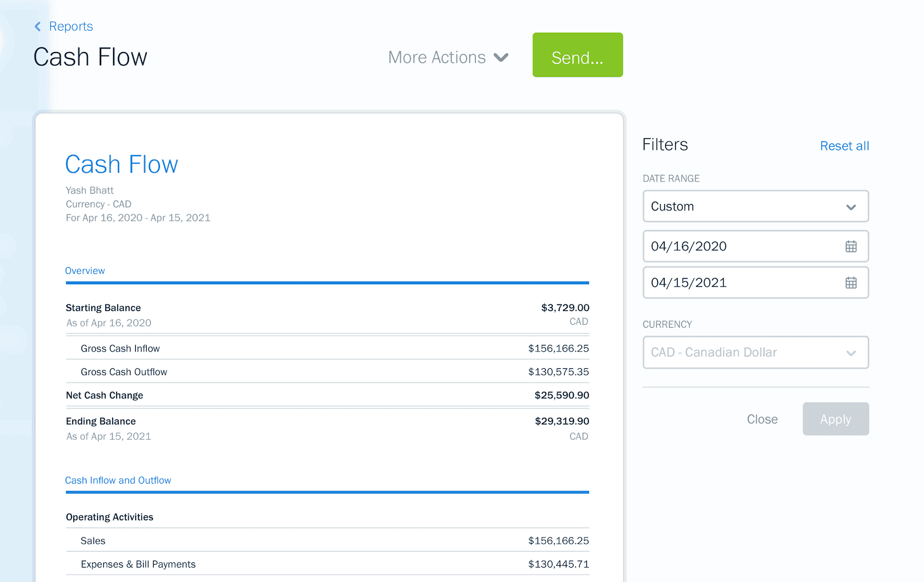
Task: Click the blue Cash Flow report title
Action: pos(122,165)
